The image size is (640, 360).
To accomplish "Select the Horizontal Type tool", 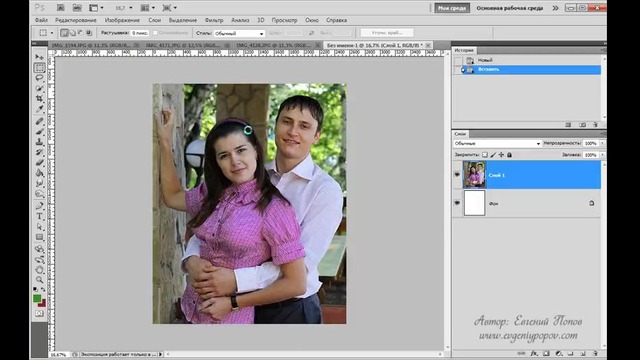I will pyautogui.click(x=40, y=216).
